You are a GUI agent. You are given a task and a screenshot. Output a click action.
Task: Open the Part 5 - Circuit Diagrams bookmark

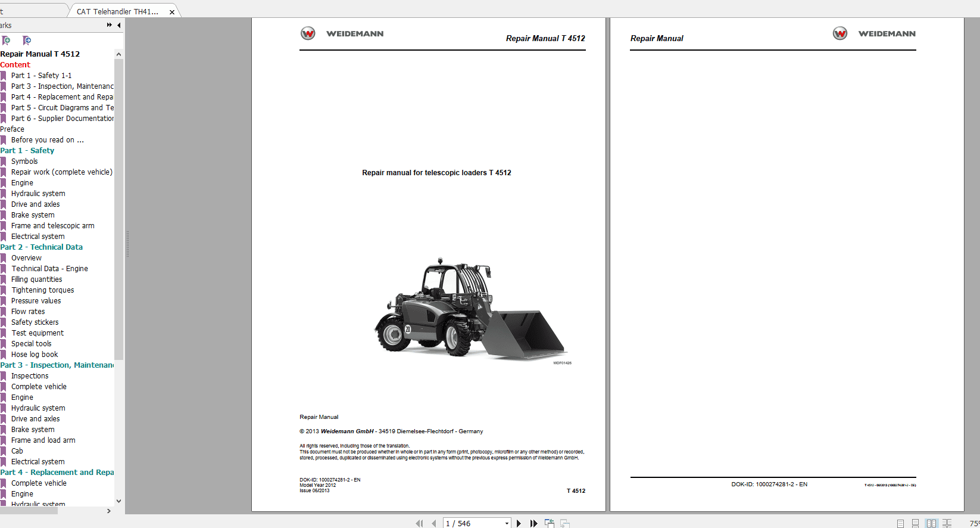point(62,107)
